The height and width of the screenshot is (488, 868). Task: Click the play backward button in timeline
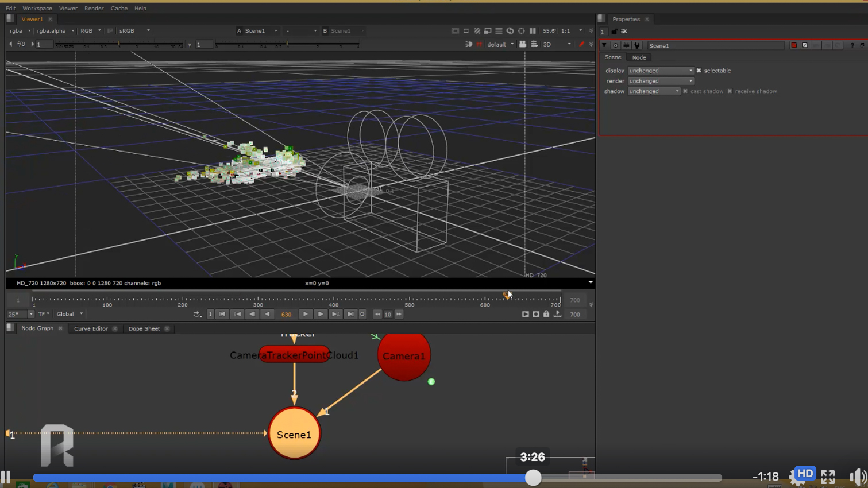click(267, 314)
